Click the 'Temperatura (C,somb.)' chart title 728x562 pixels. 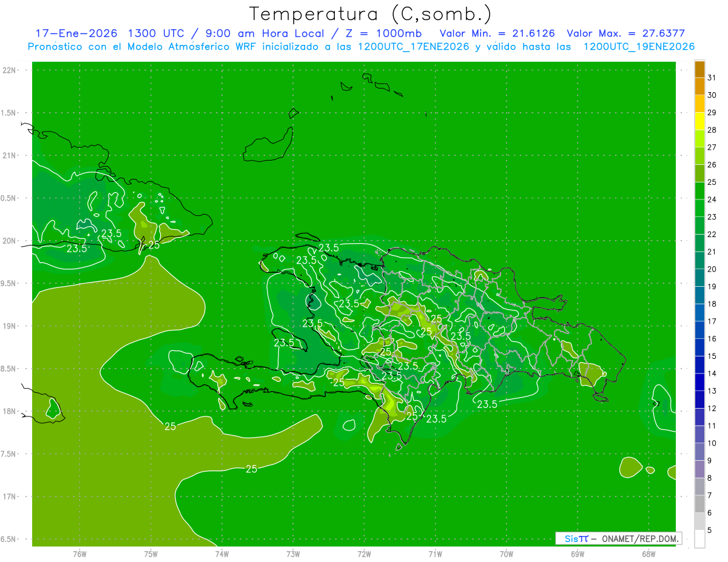371,14
